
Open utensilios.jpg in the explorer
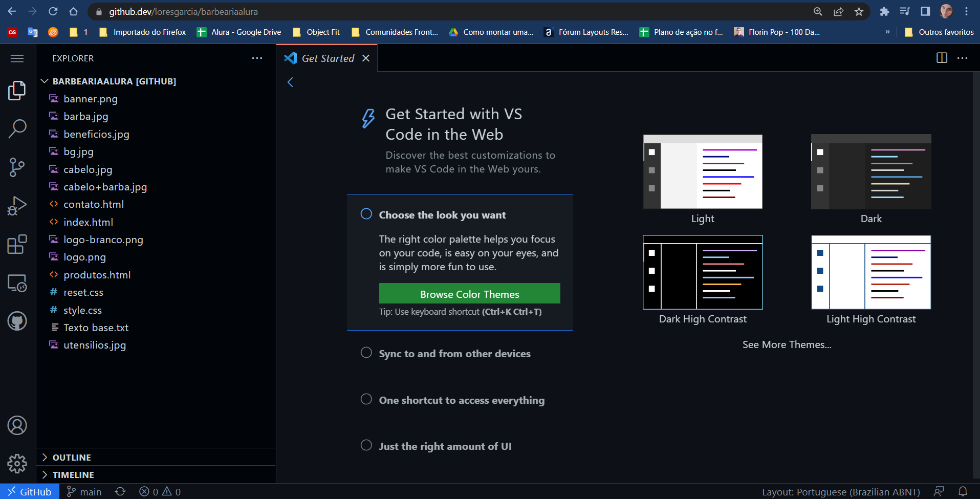[x=156, y=345]
